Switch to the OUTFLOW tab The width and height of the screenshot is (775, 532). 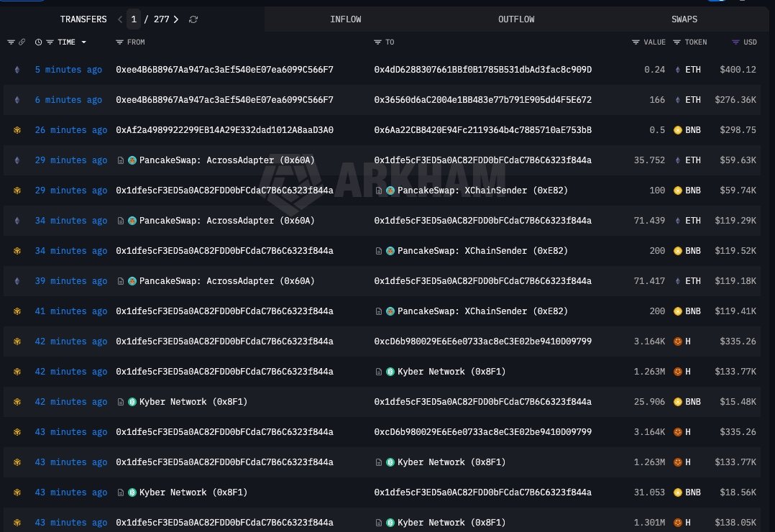[516, 19]
